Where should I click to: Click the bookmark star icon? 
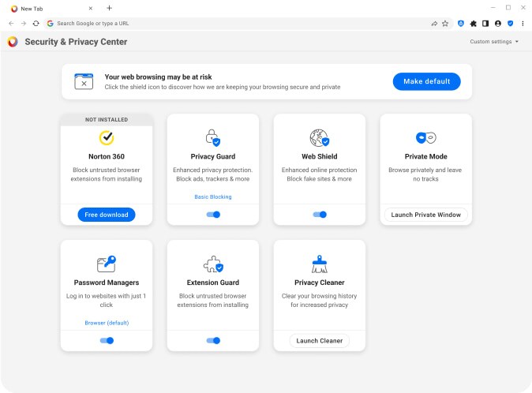click(x=445, y=24)
